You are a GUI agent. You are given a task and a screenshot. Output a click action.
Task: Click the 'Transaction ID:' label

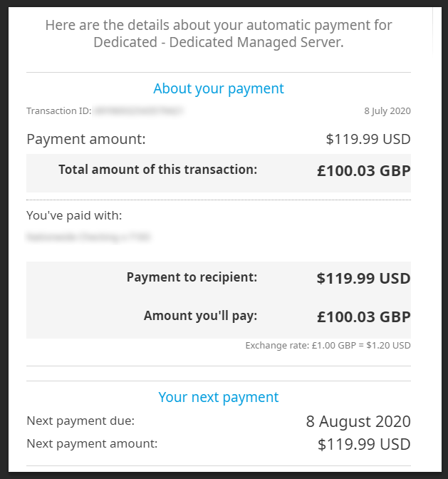click(x=59, y=110)
